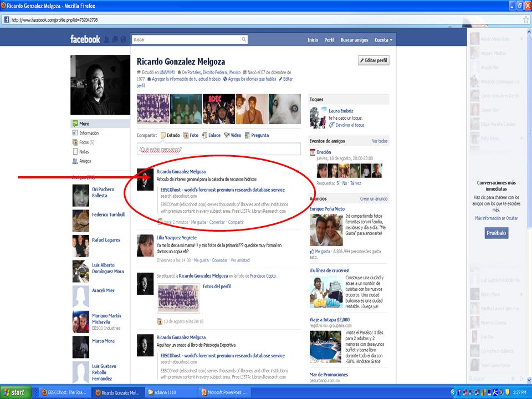The image size is (532, 399).
Task: Open Ori Pacheco Ballesta friend profile
Action: [x=103, y=192]
